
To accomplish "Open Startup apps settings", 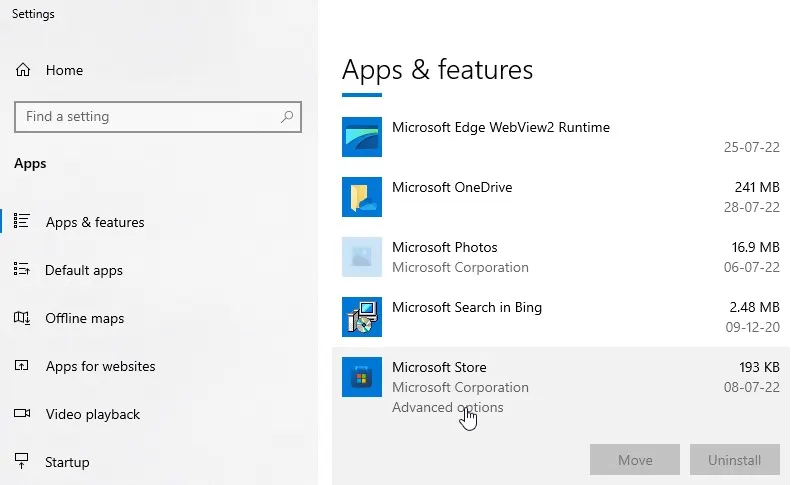I will click(67, 462).
